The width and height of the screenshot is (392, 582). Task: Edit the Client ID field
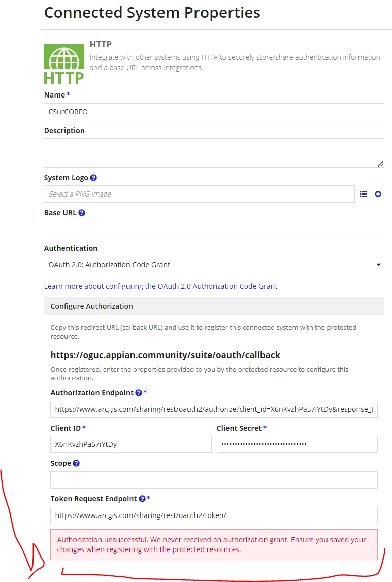[130, 444]
